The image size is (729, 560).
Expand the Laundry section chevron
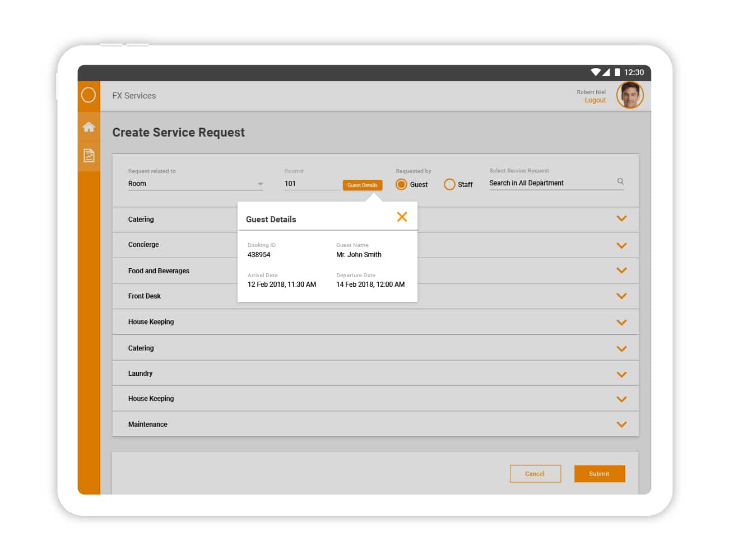click(x=621, y=374)
